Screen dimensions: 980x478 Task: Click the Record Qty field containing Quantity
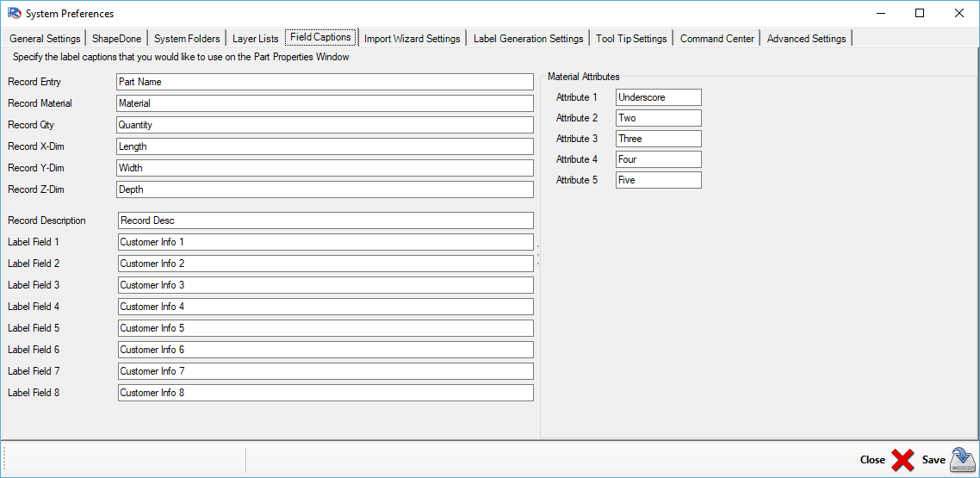pos(325,125)
